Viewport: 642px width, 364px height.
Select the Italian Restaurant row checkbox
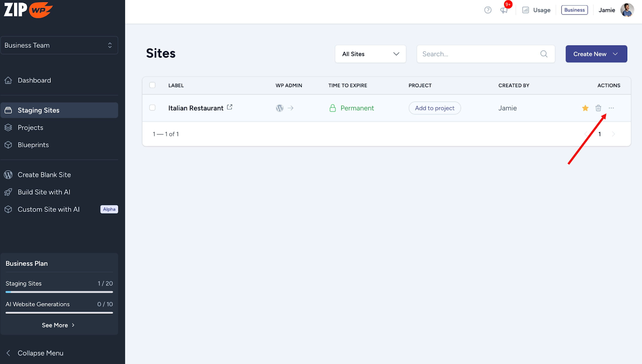153,108
